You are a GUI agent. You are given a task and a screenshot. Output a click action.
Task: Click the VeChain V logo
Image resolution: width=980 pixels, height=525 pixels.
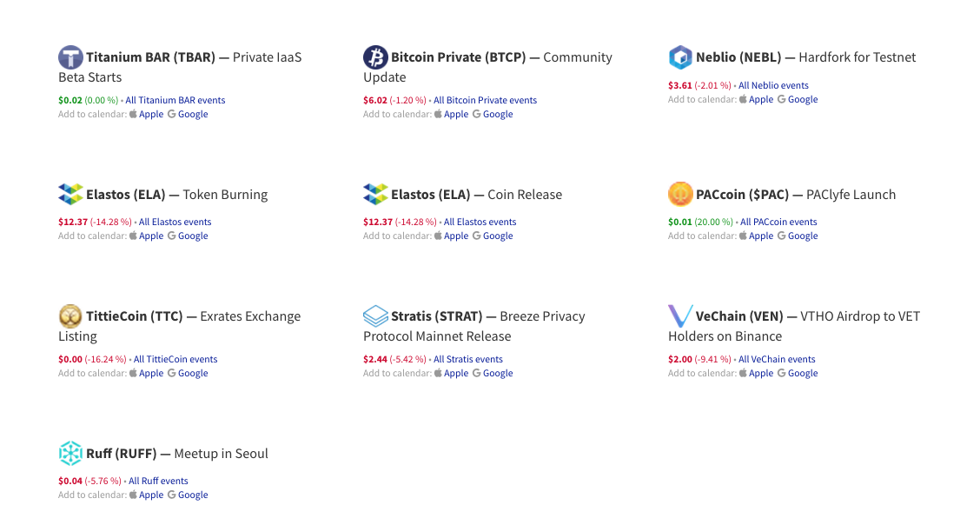pos(680,316)
